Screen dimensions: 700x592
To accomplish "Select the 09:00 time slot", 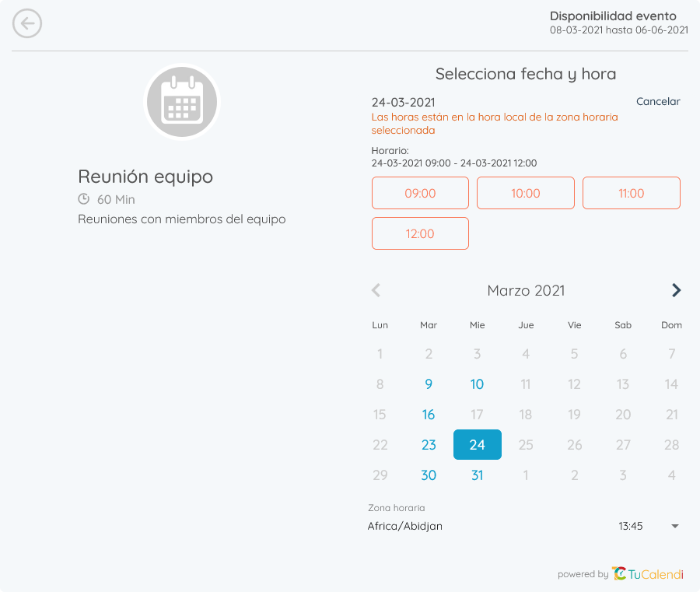I will 420,193.
